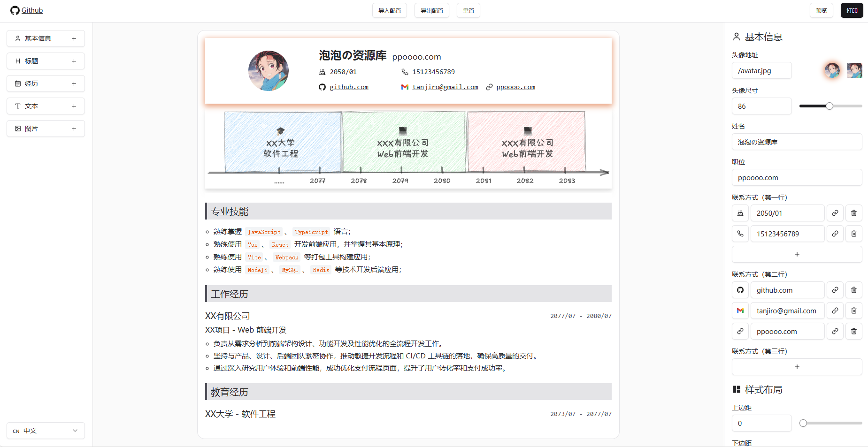Screen dimensions: 868x447
Task: Click link icon of github.com row
Action: pos(835,290)
